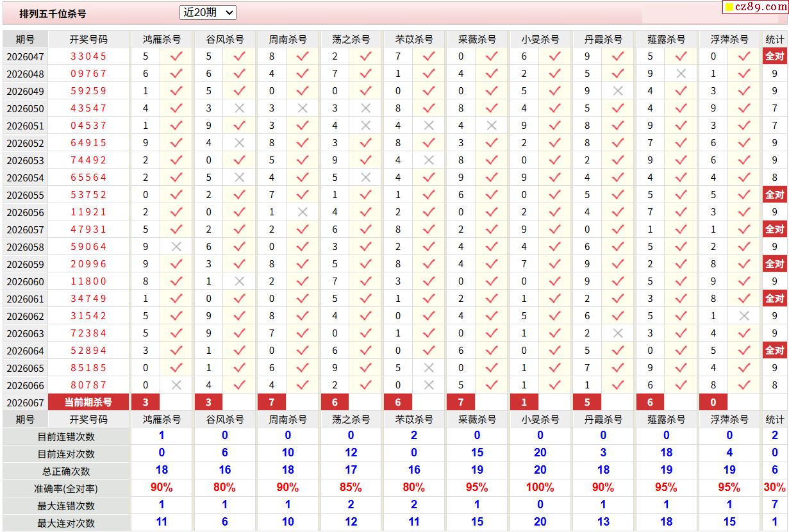This screenshot has width=789, height=532.
Task: Click the X mark for 采薇杀号 in row 2026051
Action: click(492, 126)
